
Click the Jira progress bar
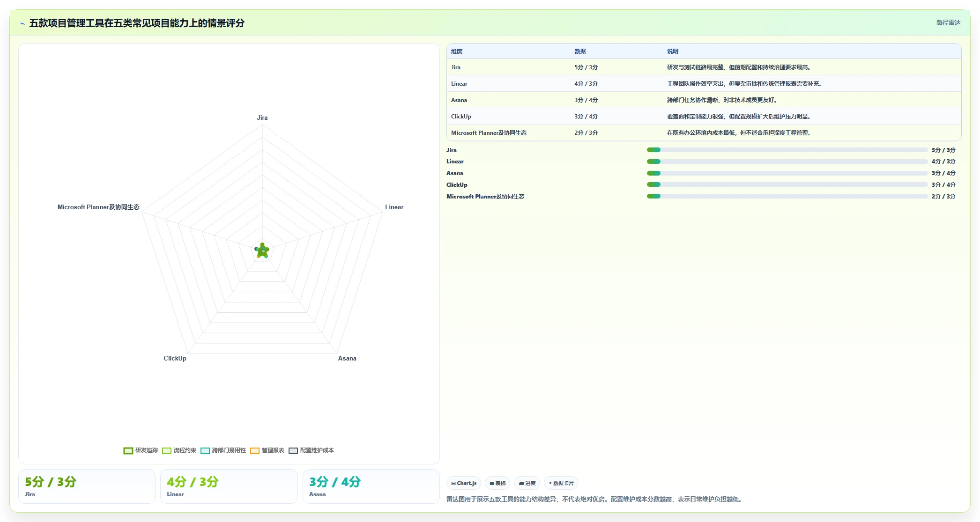coord(787,150)
